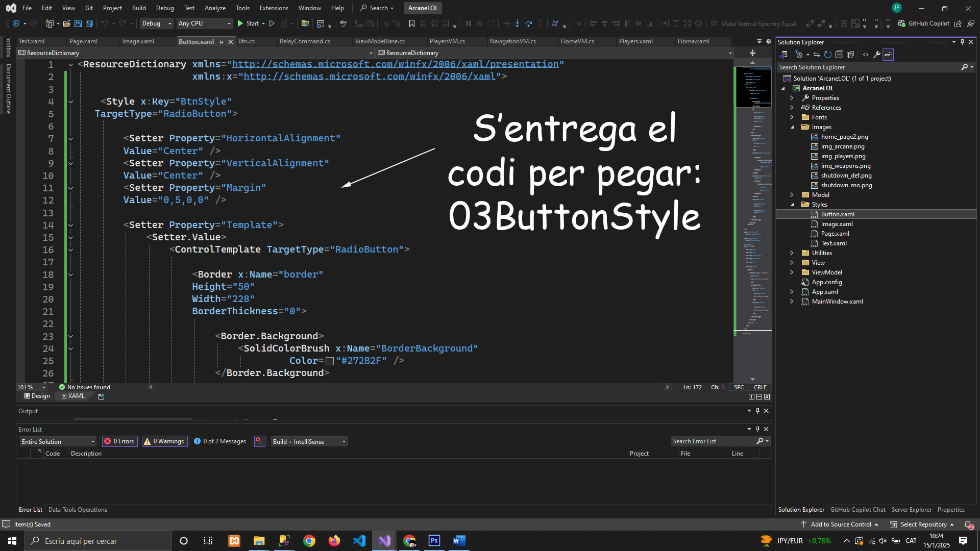
Task: Open the Build + IntelliSense dropdown
Action: [309, 441]
